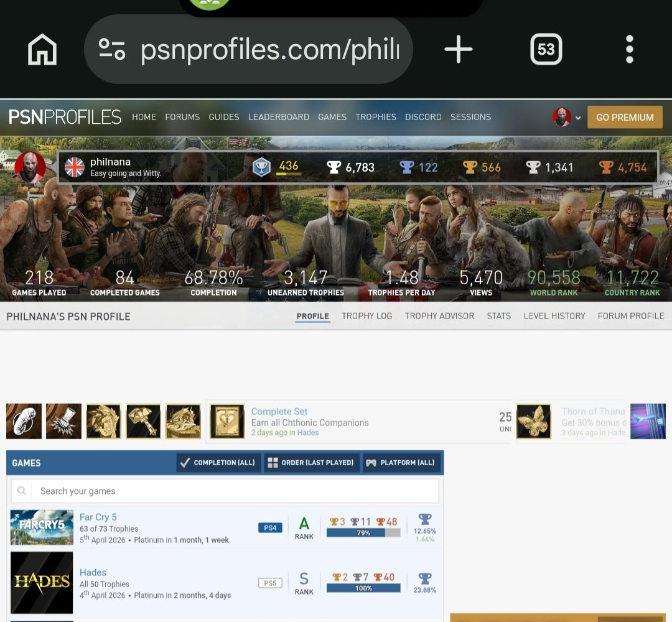Viewport: 672px width, 622px height.
Task: Click the grub trophy icon
Action: click(x=24, y=421)
